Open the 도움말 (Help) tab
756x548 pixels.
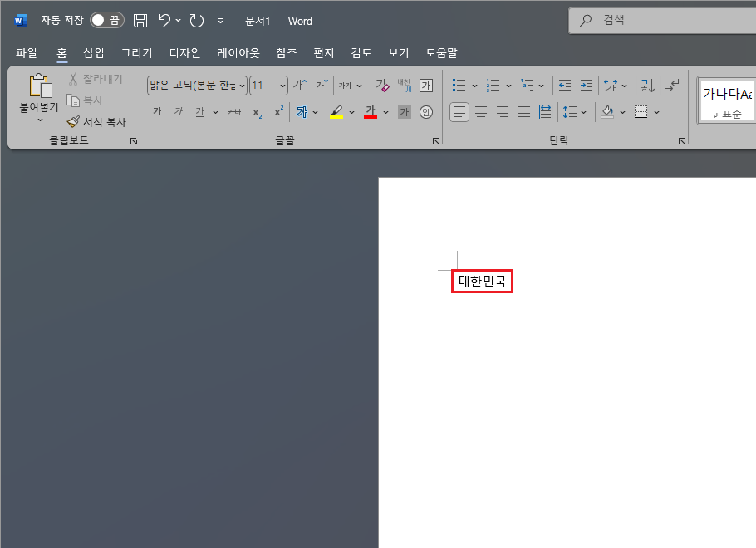point(441,52)
